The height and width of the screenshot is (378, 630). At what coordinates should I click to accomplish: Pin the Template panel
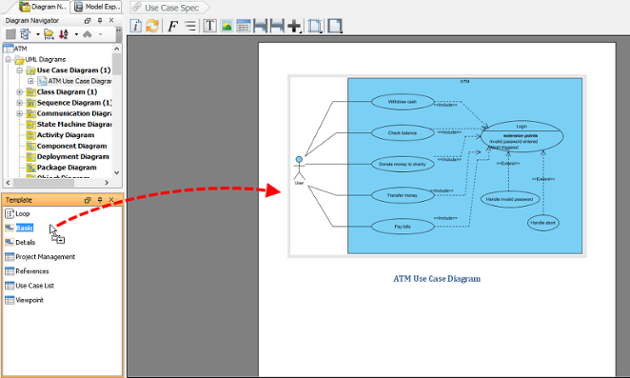click(100, 200)
